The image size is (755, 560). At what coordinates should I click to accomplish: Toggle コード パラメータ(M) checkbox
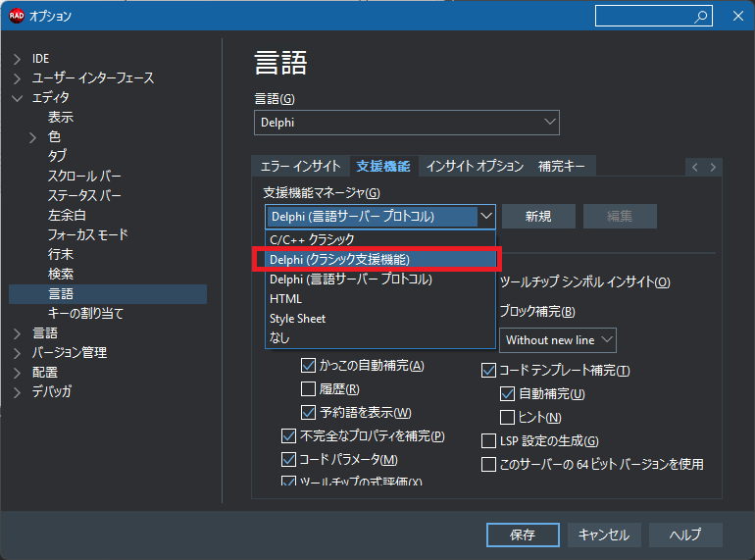point(288,460)
